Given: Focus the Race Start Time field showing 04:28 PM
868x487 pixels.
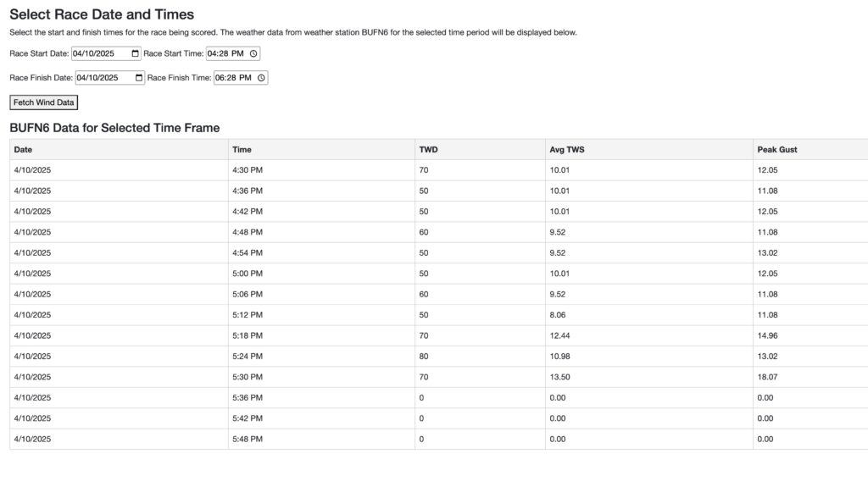Looking at the screenshot, I should pyautogui.click(x=233, y=53).
